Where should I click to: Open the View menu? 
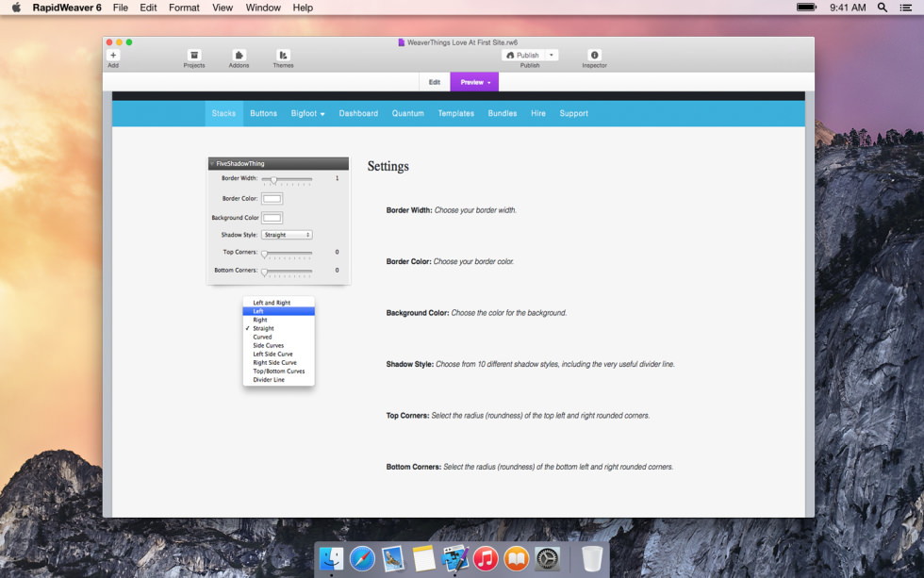coord(223,8)
